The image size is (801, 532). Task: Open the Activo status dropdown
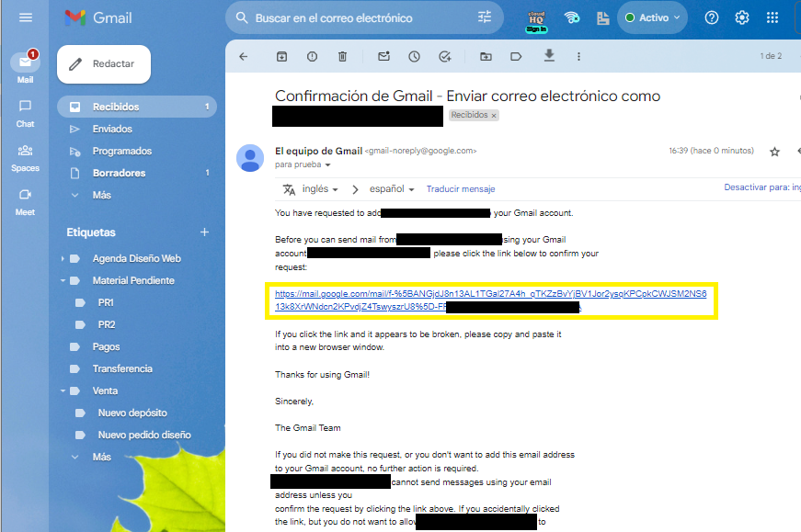(653, 17)
